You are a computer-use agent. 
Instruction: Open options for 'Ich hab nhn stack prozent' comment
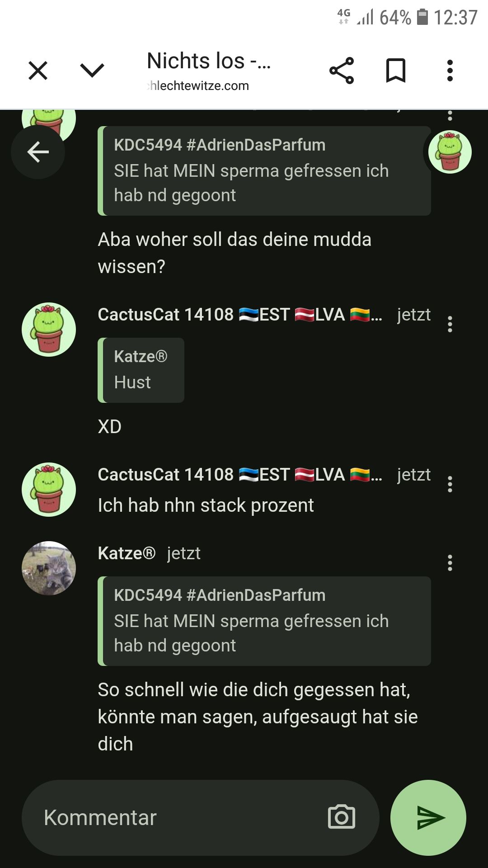pos(450,484)
